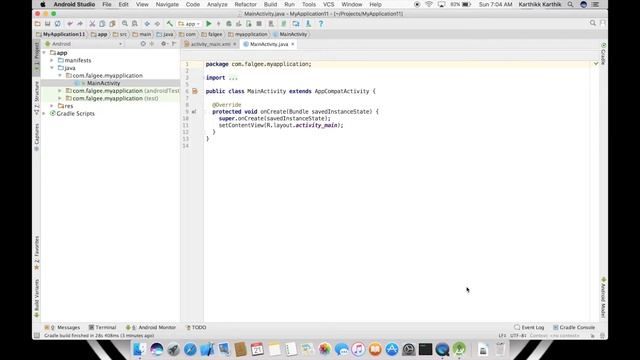
Task: Select the MainActivity.java editor tab
Action: 269,44
